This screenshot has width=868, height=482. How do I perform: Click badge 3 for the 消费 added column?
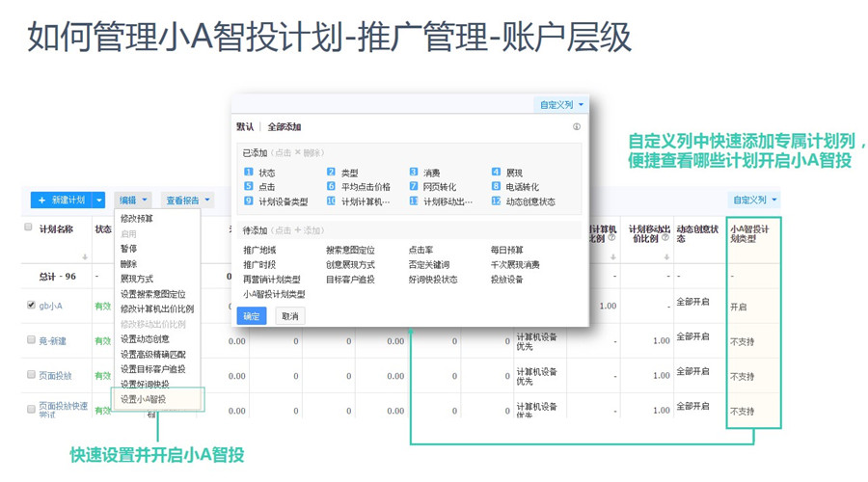414,173
